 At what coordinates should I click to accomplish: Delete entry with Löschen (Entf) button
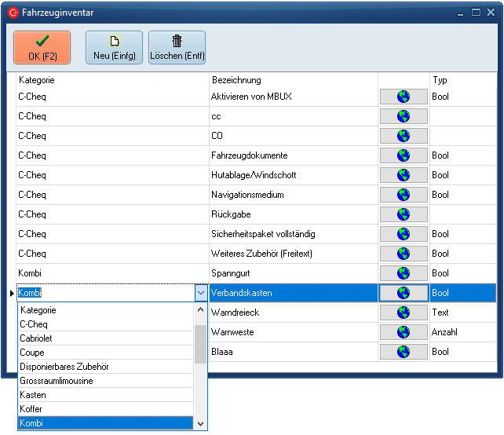click(177, 47)
